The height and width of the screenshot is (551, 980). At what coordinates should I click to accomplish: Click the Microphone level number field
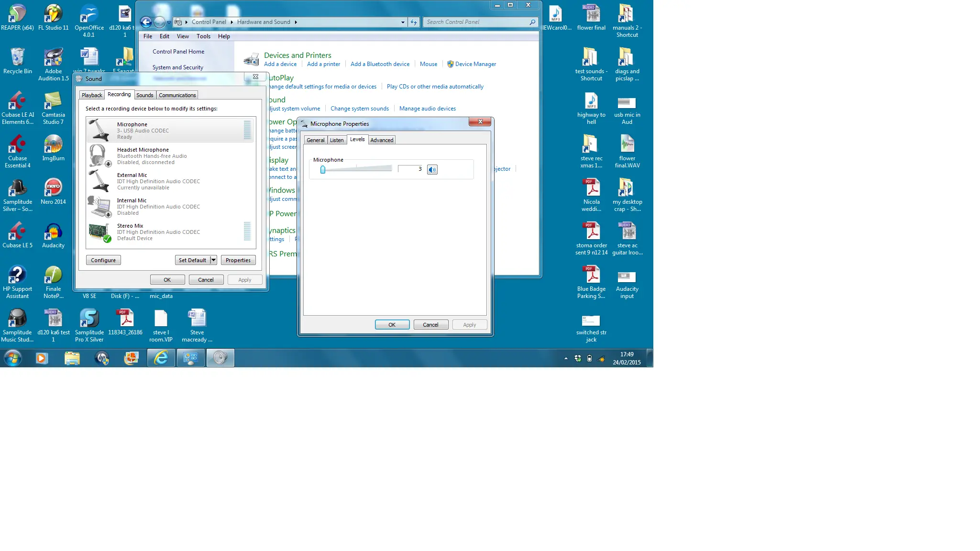(x=410, y=169)
